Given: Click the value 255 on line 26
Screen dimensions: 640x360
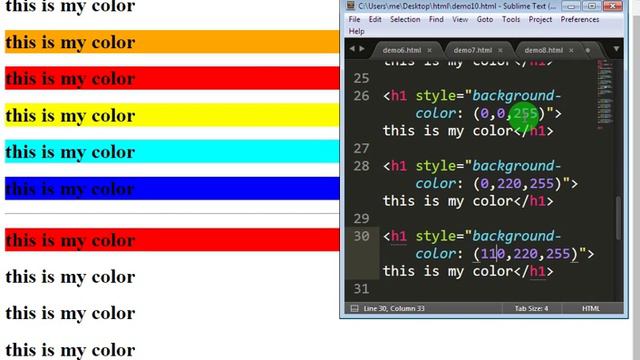Looking at the screenshot, I should [525, 113].
